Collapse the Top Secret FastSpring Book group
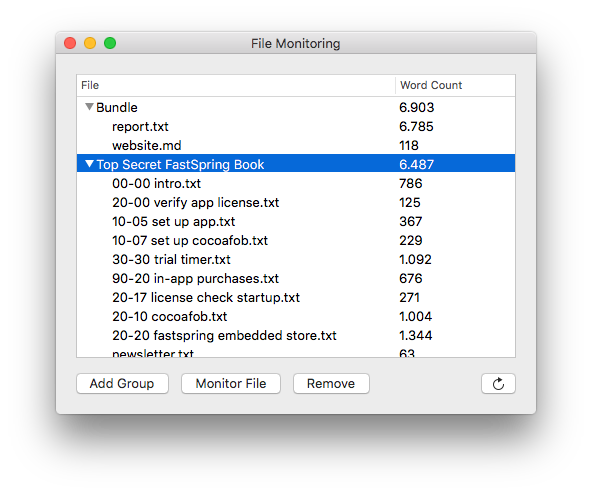This screenshot has height=494, width=592. tap(89, 164)
